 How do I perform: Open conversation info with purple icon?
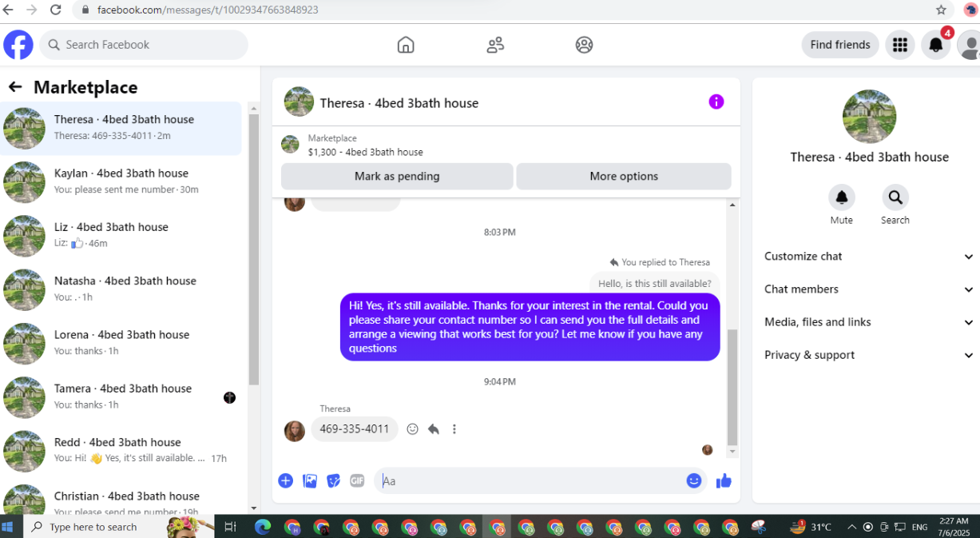[x=716, y=102]
